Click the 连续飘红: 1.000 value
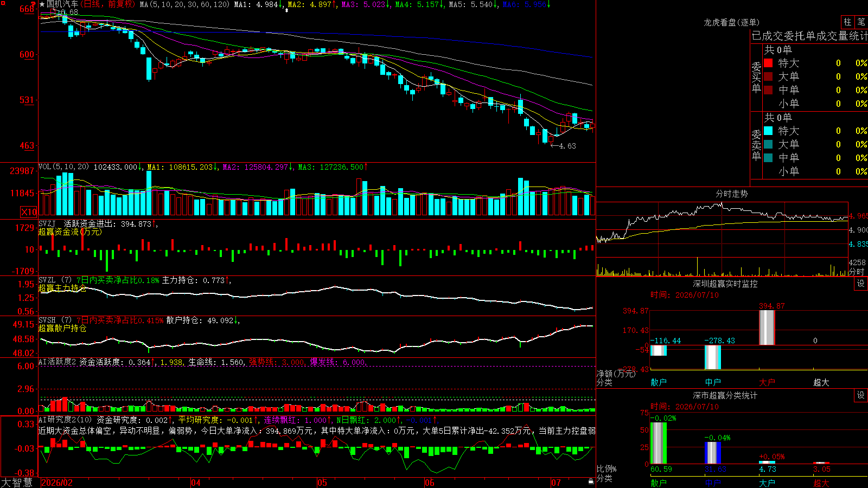The width and height of the screenshot is (868, 488). 296,420
